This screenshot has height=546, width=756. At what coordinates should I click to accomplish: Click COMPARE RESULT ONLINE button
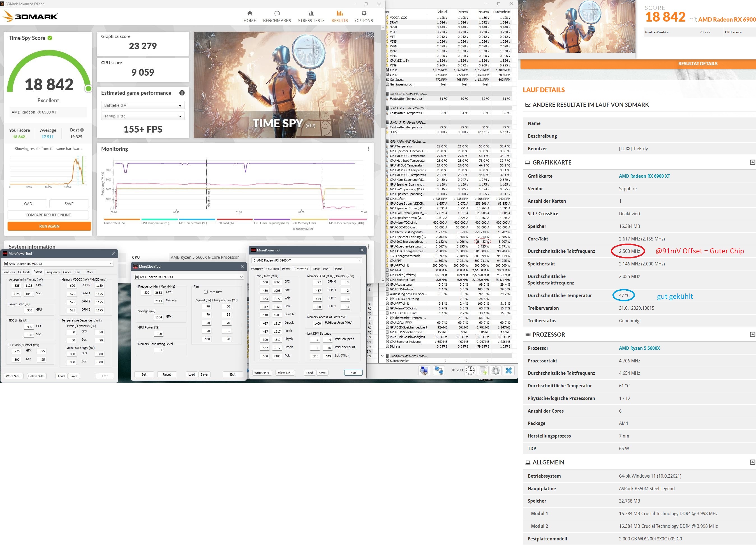48,215
